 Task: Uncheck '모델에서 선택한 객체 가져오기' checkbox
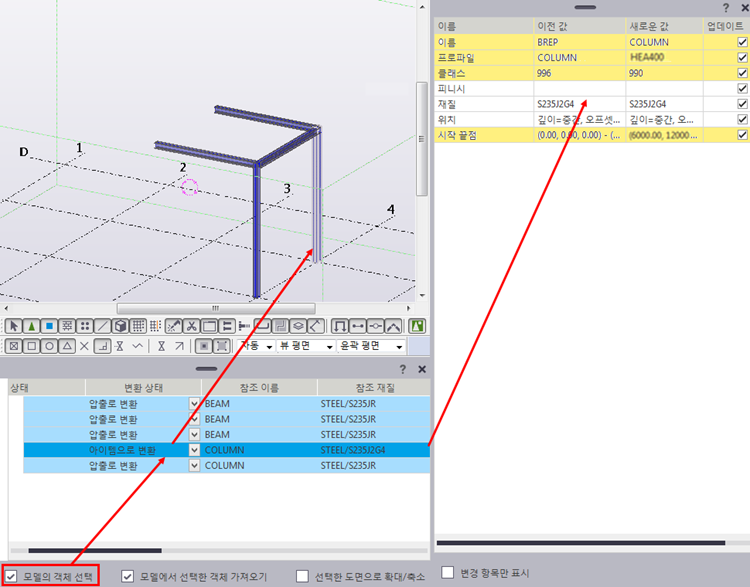click(128, 576)
